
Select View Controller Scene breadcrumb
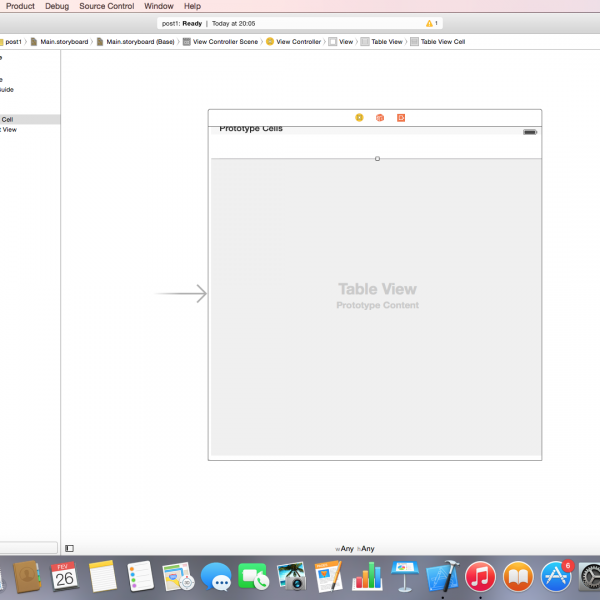pos(220,42)
